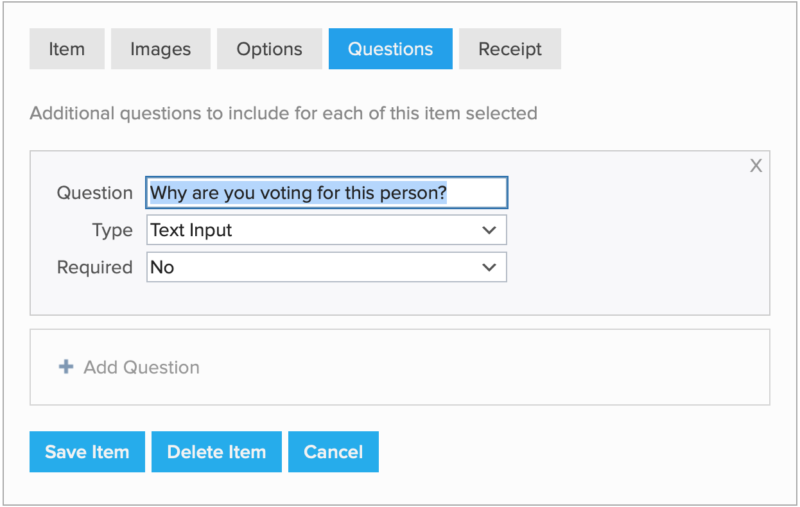The image size is (800, 507).
Task: Switch to the Item tab
Action: pyautogui.click(x=67, y=49)
